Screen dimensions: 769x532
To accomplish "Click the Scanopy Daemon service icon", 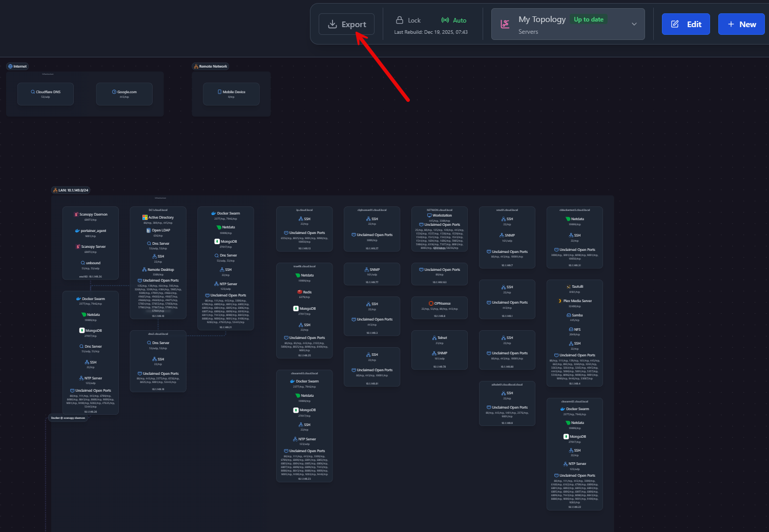I will pos(76,215).
